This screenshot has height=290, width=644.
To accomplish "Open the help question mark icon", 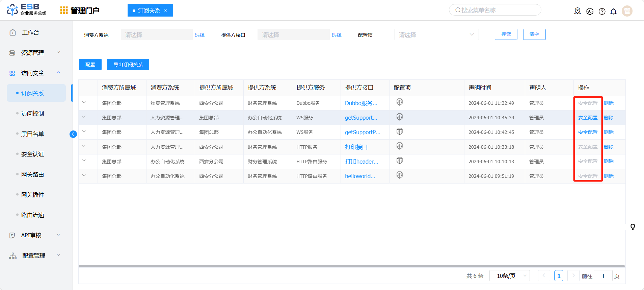I will (x=602, y=11).
